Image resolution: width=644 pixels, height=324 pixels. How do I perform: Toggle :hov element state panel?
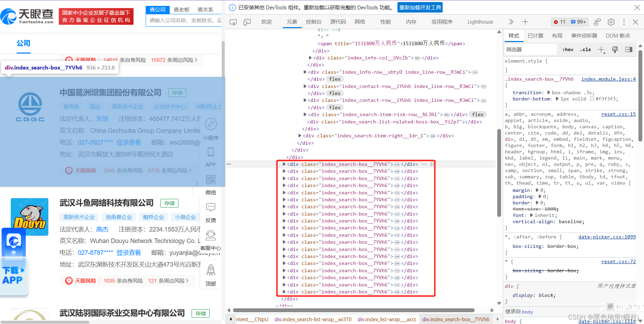coord(568,49)
